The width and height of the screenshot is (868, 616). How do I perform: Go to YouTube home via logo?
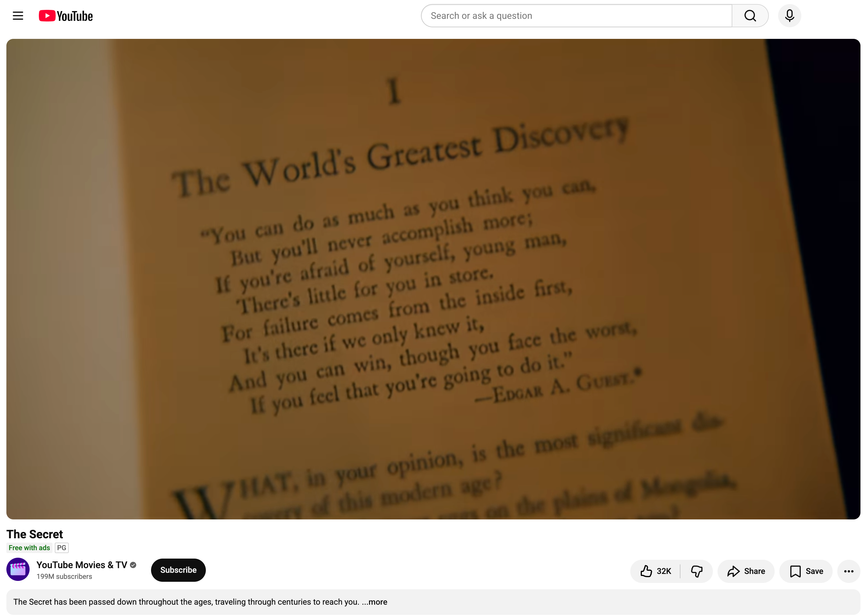point(66,16)
